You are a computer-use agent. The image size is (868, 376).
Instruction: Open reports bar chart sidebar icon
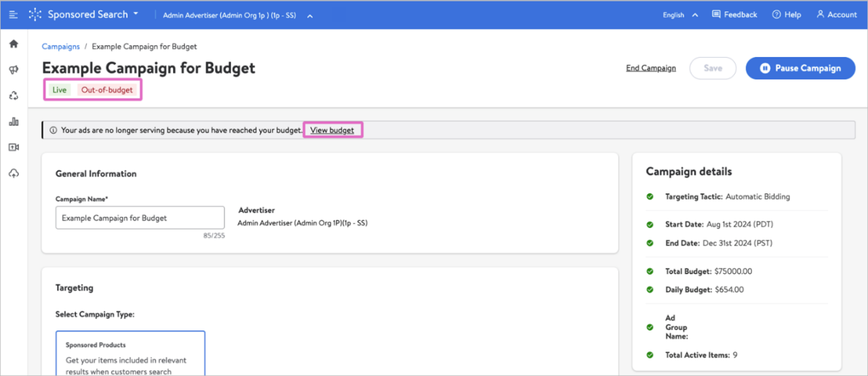[x=14, y=121]
